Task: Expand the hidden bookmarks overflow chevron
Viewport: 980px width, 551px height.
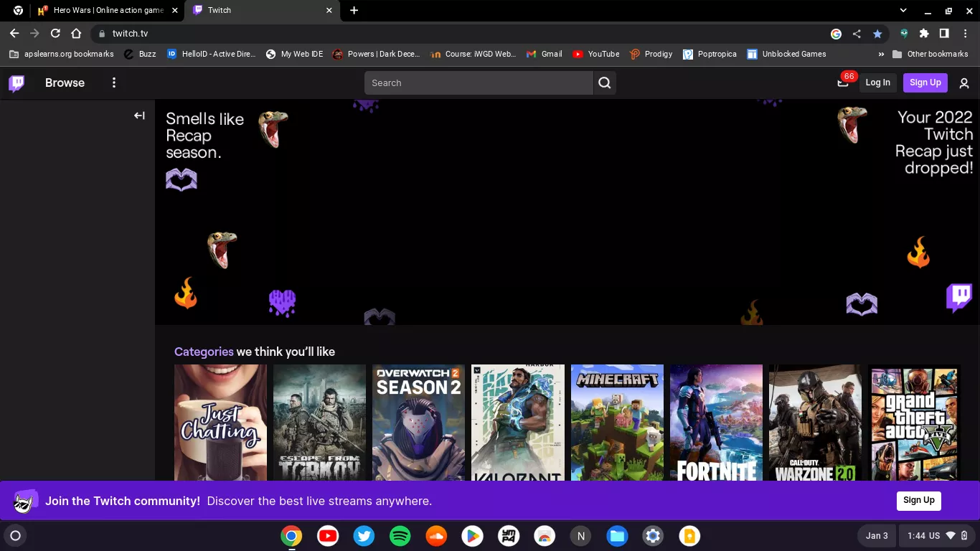Action: pos(881,54)
